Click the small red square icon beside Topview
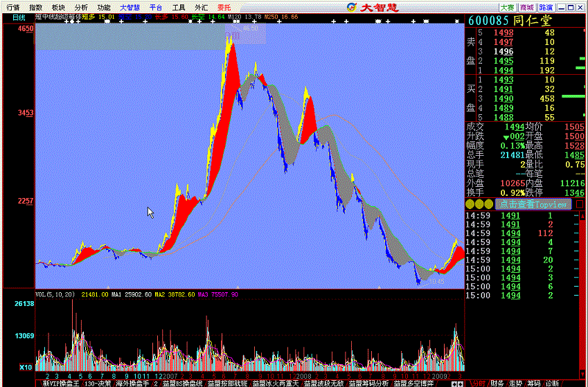 [580, 204]
